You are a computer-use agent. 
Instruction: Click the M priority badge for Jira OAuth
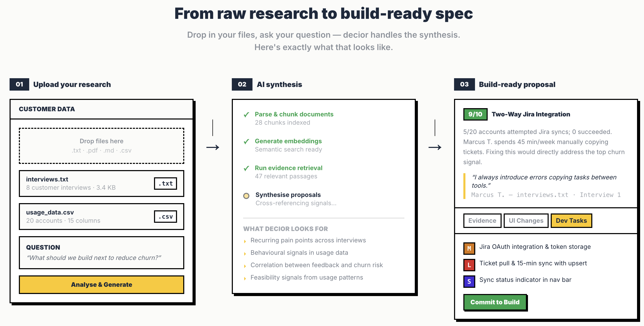(x=469, y=248)
